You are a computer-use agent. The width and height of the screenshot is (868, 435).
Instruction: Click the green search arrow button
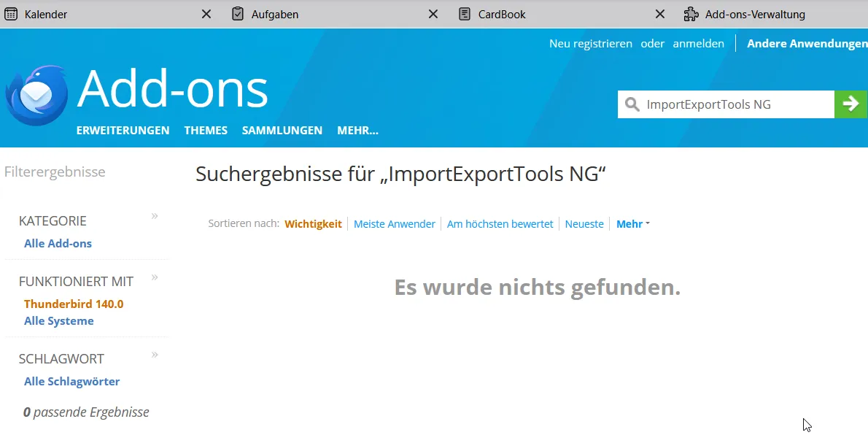850,104
